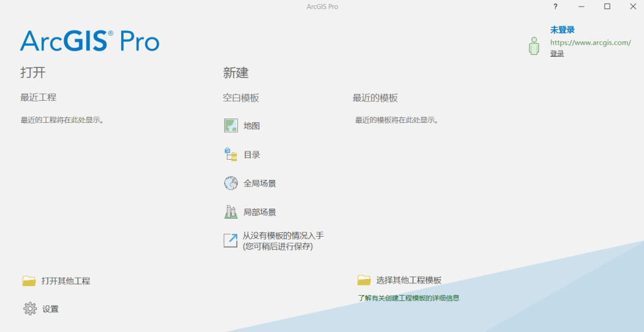The height and width of the screenshot is (332, 644).
Task: Click the 新建 section heading
Action: point(236,73)
